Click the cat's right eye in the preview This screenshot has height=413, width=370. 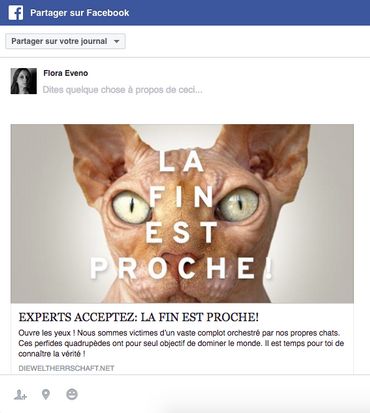click(x=239, y=205)
